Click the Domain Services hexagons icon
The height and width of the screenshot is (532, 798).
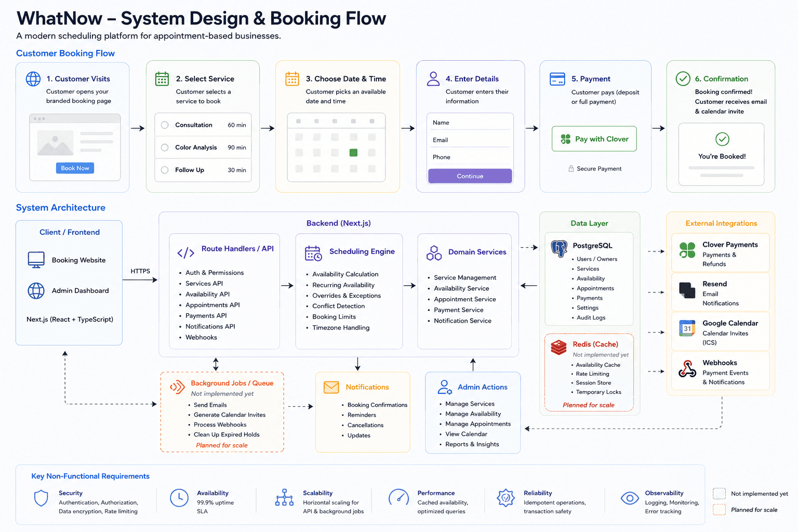click(x=434, y=253)
